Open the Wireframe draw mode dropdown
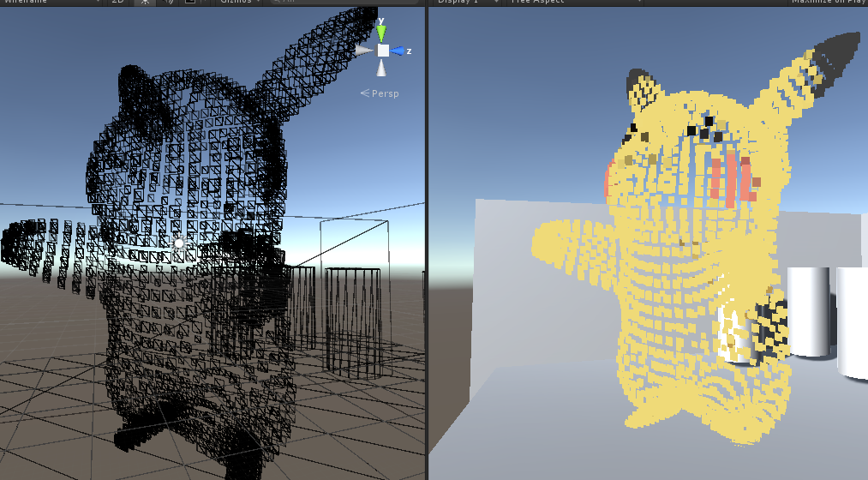The width and height of the screenshot is (868, 480). click(x=51, y=2)
